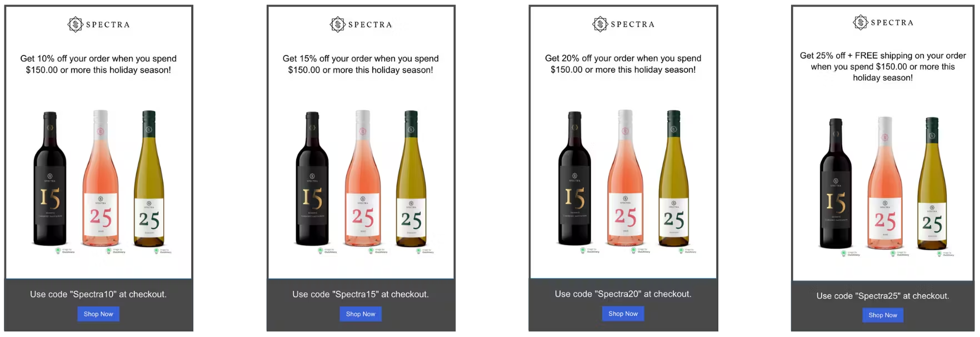Image resolution: width=980 pixels, height=337 pixels.
Task: Click the Use code "Spectra15" at checkout text
Action: [x=361, y=294]
